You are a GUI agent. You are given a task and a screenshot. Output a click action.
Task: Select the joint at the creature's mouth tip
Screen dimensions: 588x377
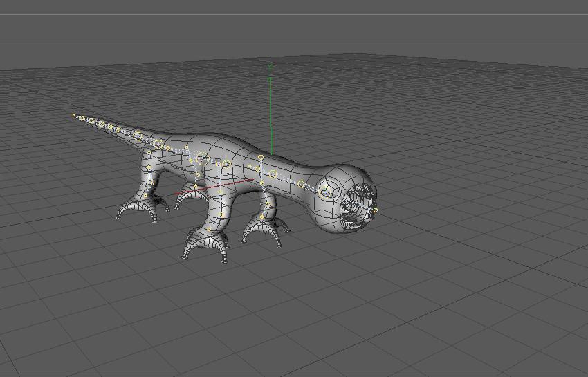[x=376, y=210]
